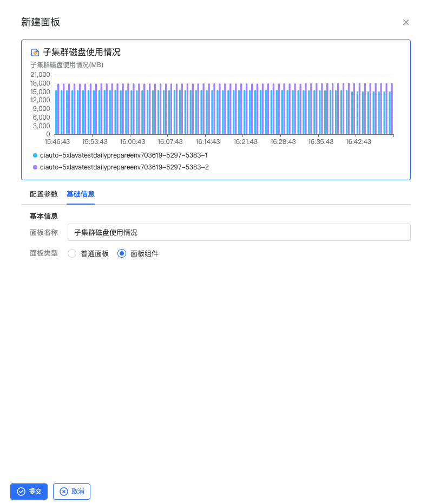Click the chart panel icon beside title
Screen dimensions: 427x504
point(35,53)
